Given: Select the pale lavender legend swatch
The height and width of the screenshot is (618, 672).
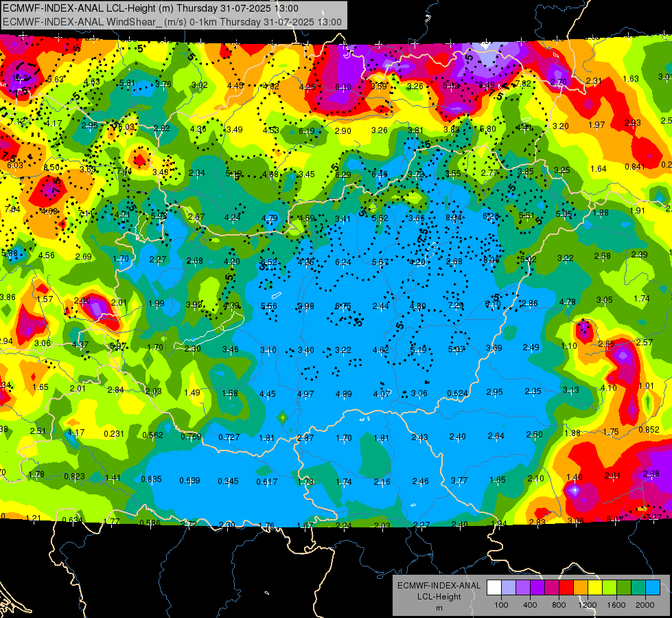Looking at the screenshot, I should pyautogui.click(x=509, y=588).
